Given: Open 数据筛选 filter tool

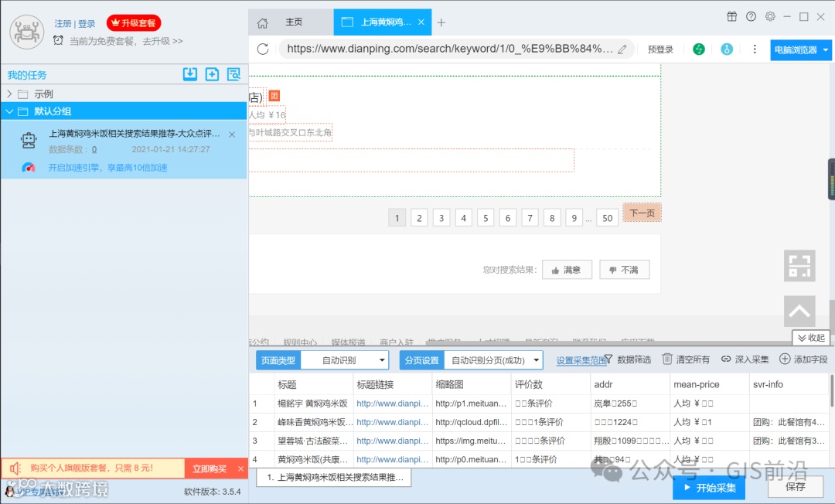Looking at the screenshot, I should point(628,359).
